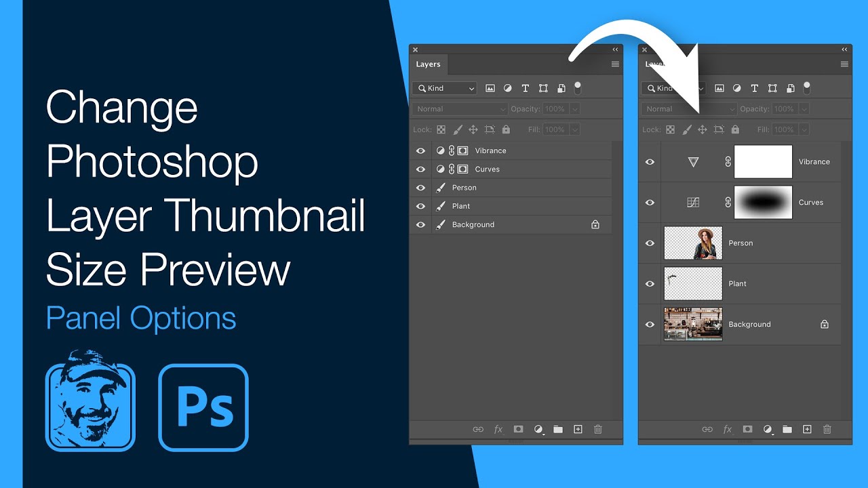Click link layers icon at left panel bottom
The width and height of the screenshot is (868, 488).
click(478, 429)
